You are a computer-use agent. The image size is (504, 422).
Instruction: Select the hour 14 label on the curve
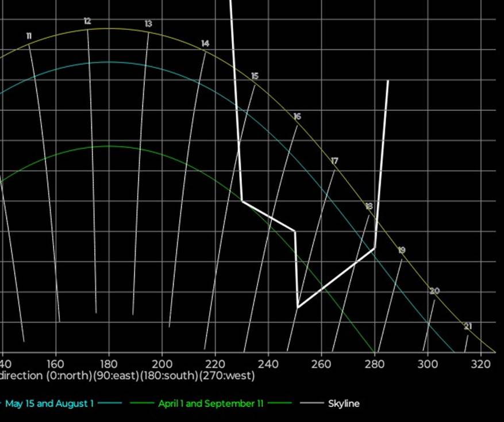(x=205, y=44)
